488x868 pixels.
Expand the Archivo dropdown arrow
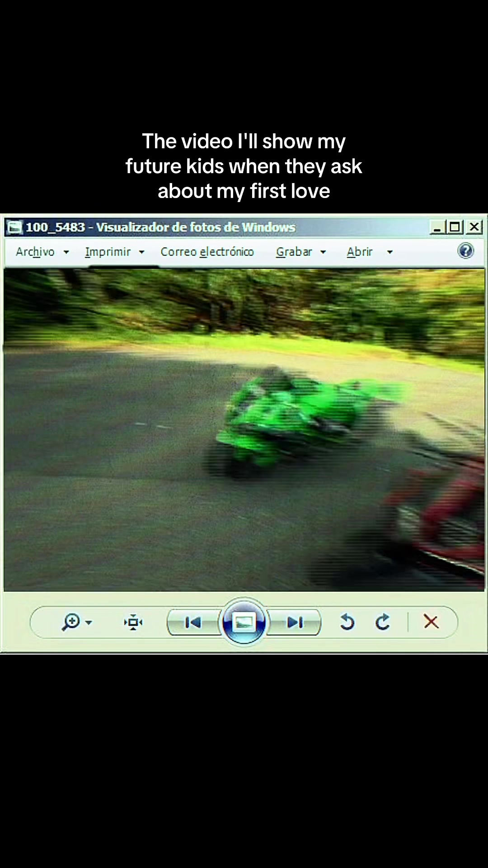(x=66, y=252)
